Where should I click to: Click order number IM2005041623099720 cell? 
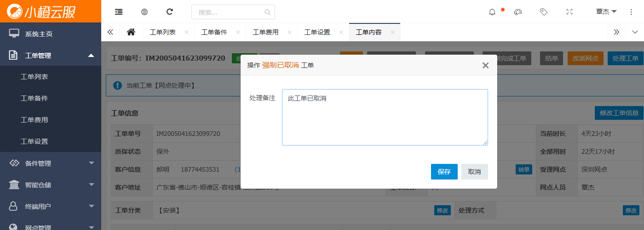[188, 134]
